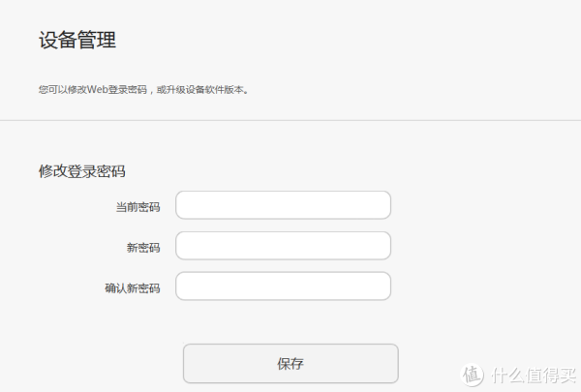Click the 新密码 field label
The image size is (581, 392).
point(143,248)
